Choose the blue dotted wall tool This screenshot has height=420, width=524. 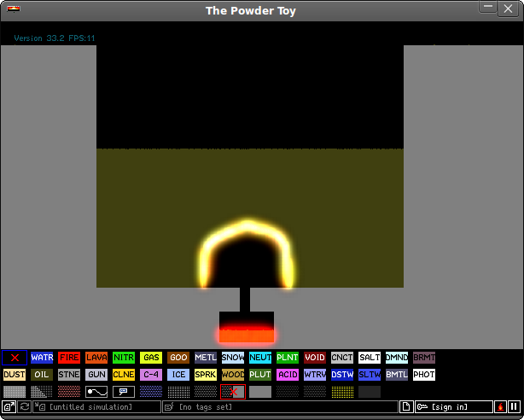[x=151, y=392]
